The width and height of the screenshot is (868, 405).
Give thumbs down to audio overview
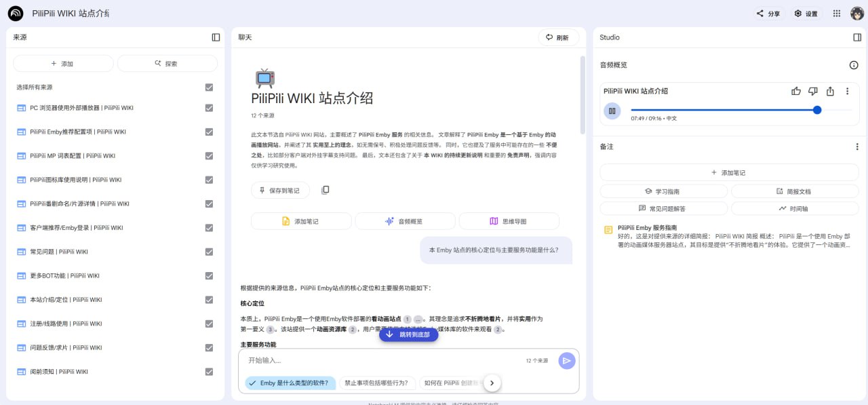tap(813, 91)
